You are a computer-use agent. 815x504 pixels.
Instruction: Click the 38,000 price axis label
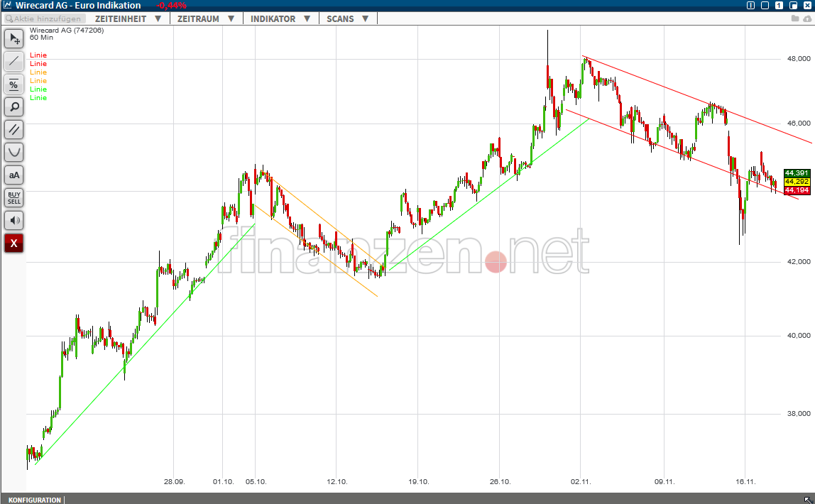tap(799, 414)
